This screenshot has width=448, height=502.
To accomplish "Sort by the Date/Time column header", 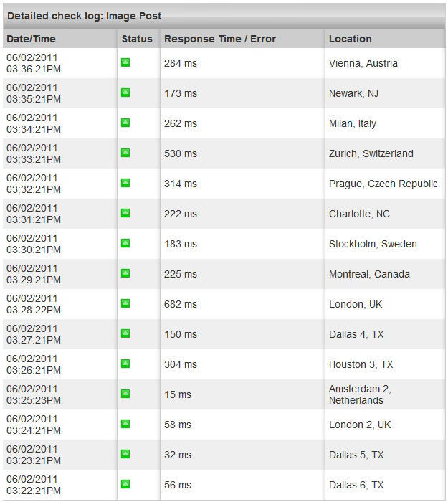I will [31, 39].
